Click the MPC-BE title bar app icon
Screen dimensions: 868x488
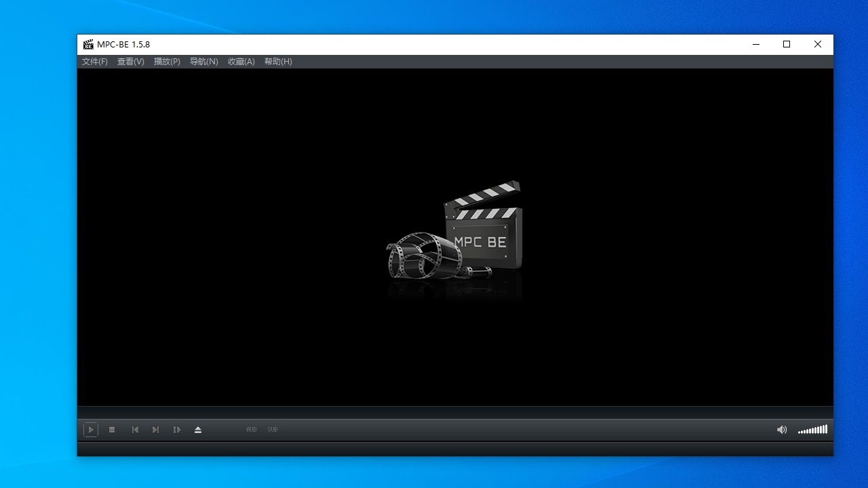click(88, 45)
